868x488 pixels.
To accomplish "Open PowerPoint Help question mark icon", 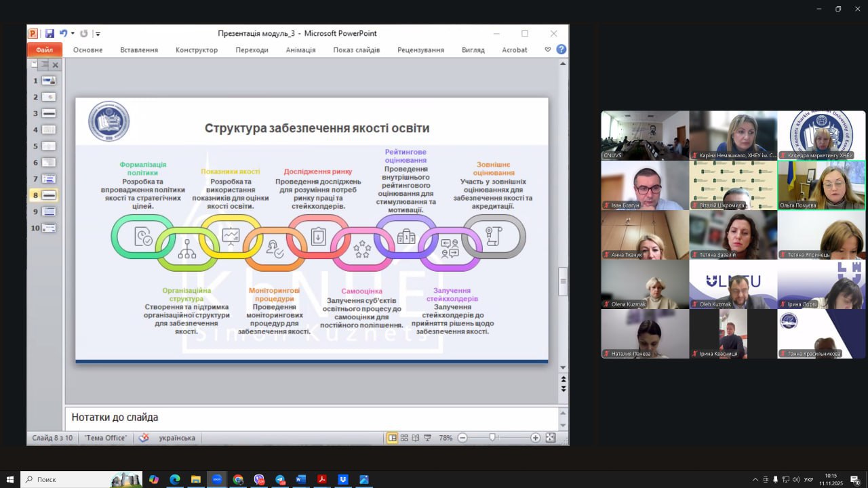I will [x=561, y=49].
